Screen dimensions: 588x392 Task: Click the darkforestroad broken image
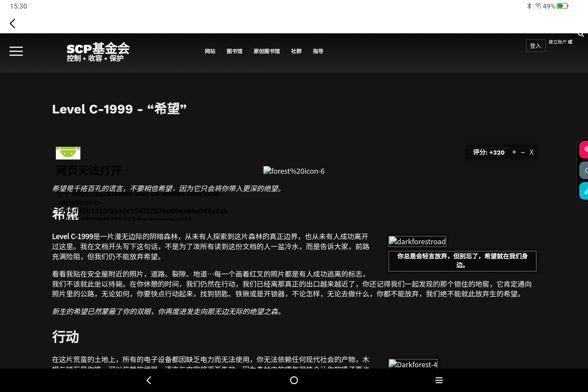pos(417,241)
